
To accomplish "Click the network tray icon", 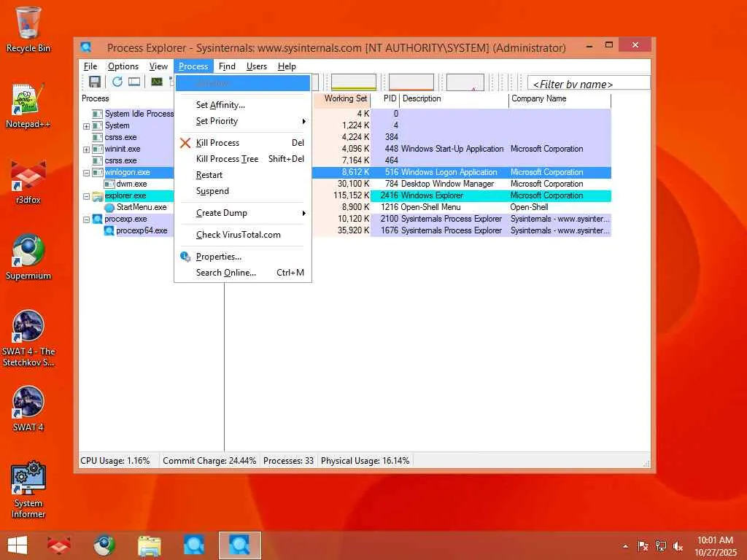I will 661,545.
